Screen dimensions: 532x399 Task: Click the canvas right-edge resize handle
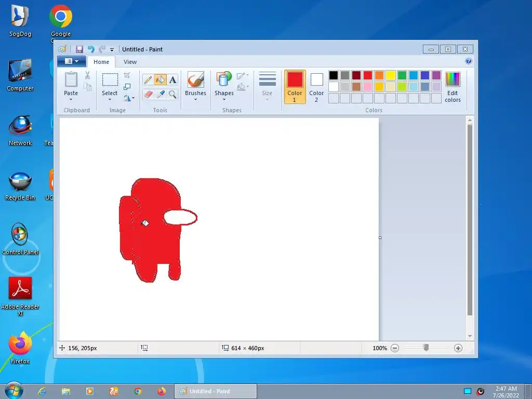tap(380, 237)
